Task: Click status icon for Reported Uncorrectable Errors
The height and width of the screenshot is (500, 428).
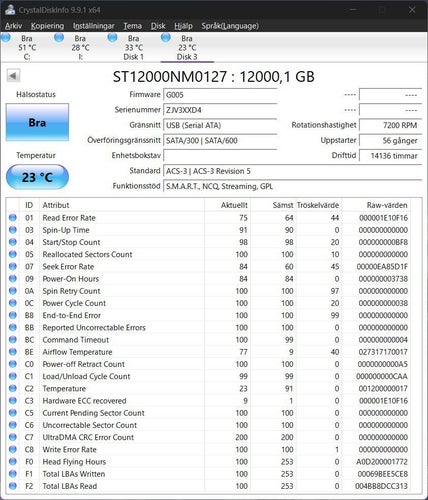Action: pyautogui.click(x=13, y=327)
